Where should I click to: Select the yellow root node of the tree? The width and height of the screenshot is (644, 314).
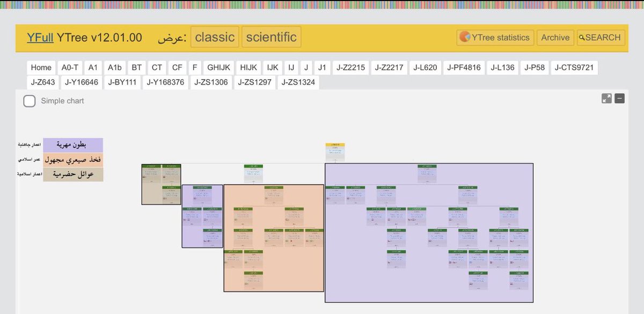(x=335, y=152)
